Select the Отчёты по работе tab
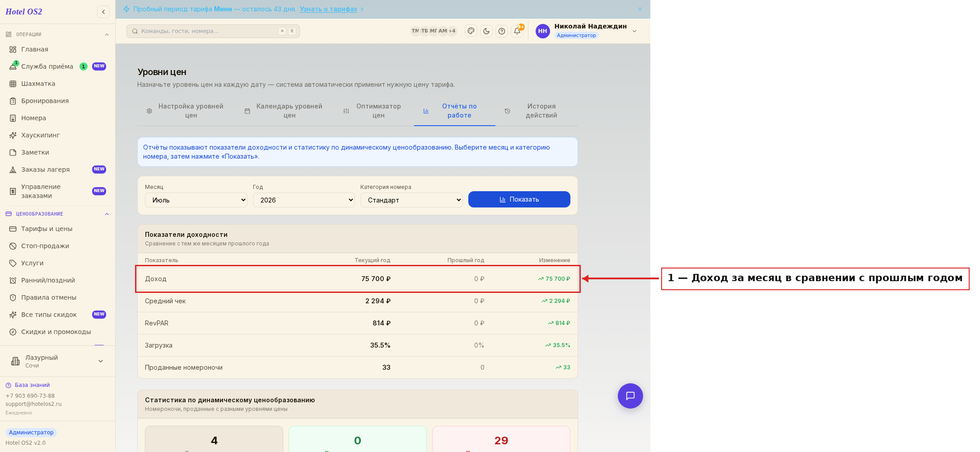This screenshot has width=980, height=452. click(x=455, y=111)
